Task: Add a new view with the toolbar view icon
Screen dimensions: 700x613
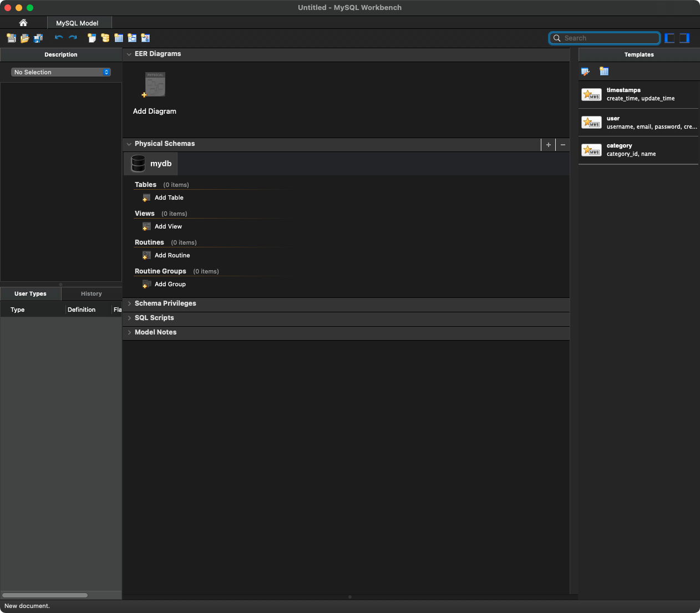Action: pos(132,38)
